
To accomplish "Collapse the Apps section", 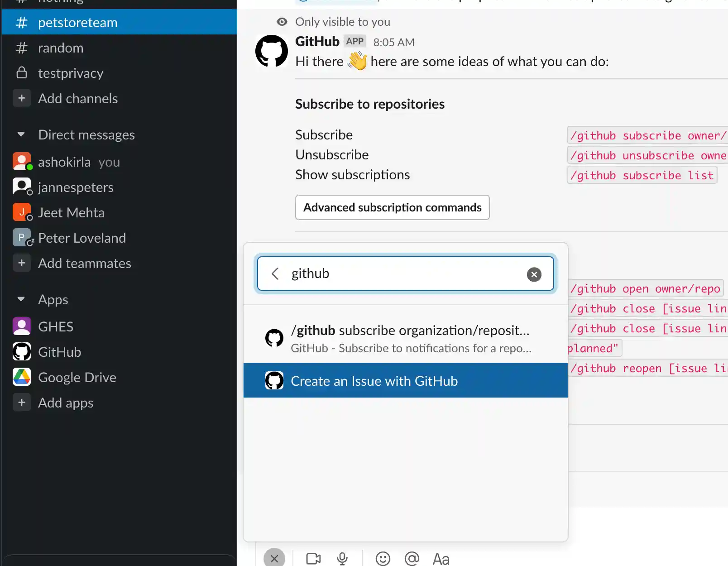I will click(21, 299).
